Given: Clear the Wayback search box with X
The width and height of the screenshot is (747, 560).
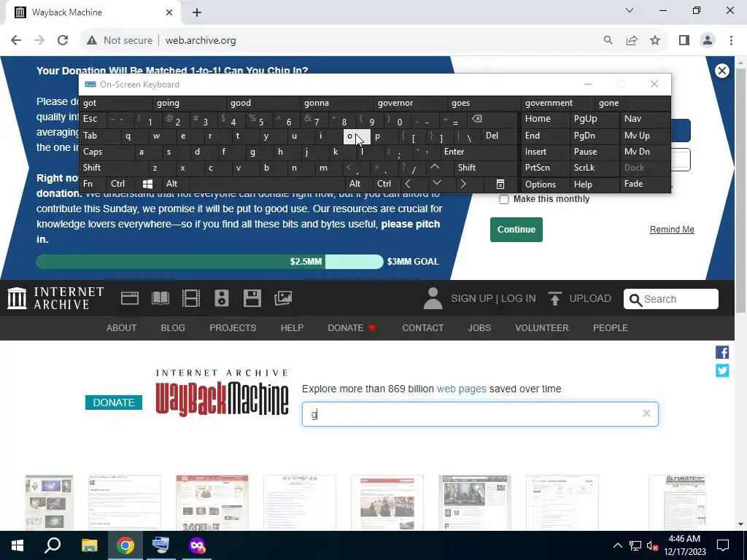Looking at the screenshot, I should click(x=646, y=413).
